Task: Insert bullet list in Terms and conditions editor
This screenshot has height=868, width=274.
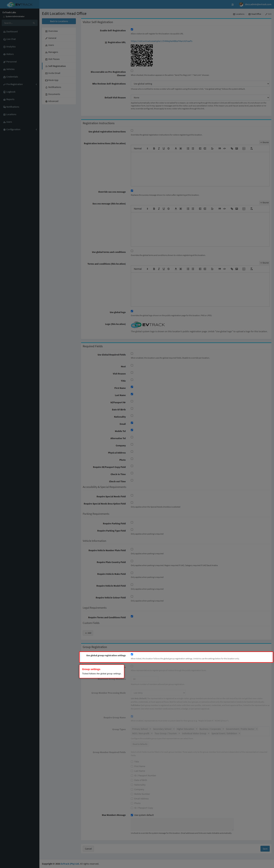Action: [x=193, y=269]
